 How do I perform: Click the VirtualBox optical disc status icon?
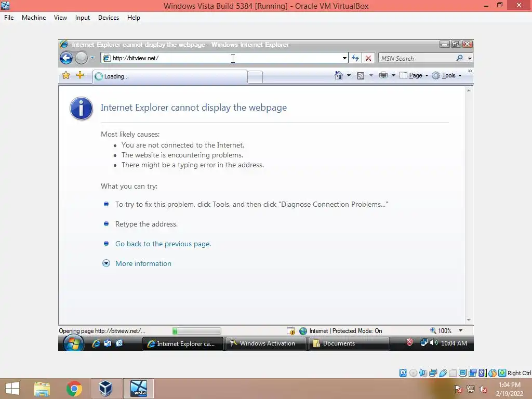(413, 373)
